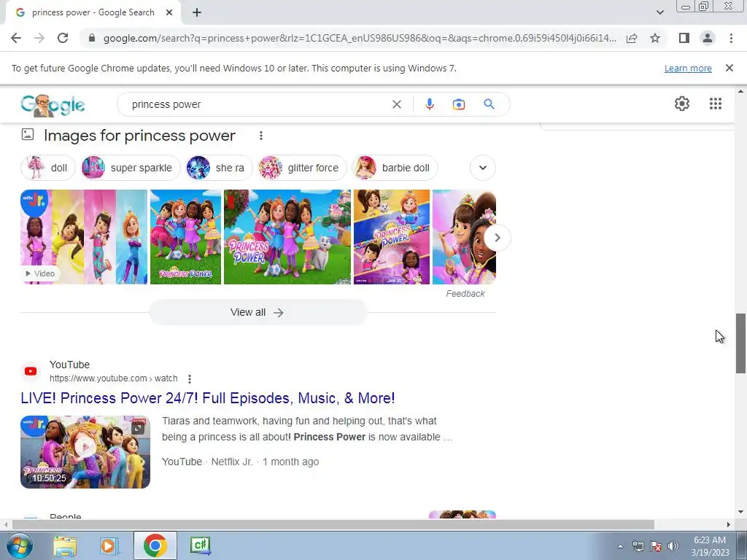Open a new tab with plus icon

(x=197, y=12)
